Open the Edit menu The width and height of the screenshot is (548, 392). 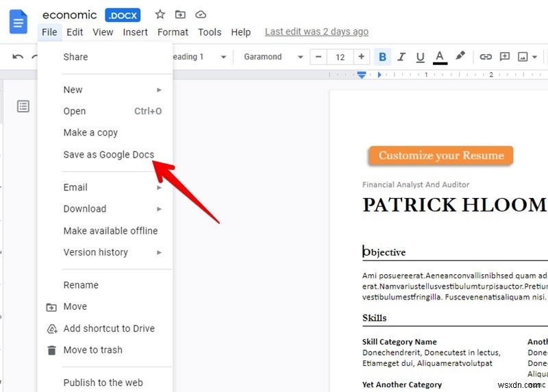point(75,32)
